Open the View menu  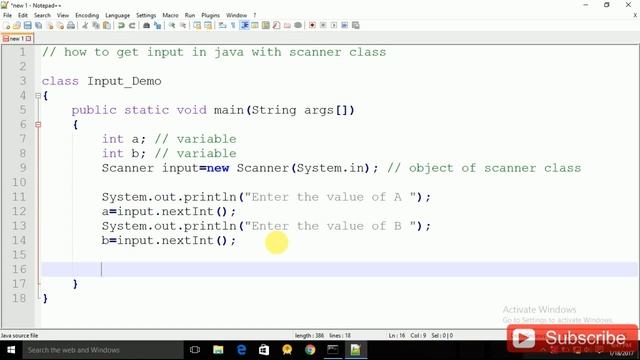coord(63,15)
